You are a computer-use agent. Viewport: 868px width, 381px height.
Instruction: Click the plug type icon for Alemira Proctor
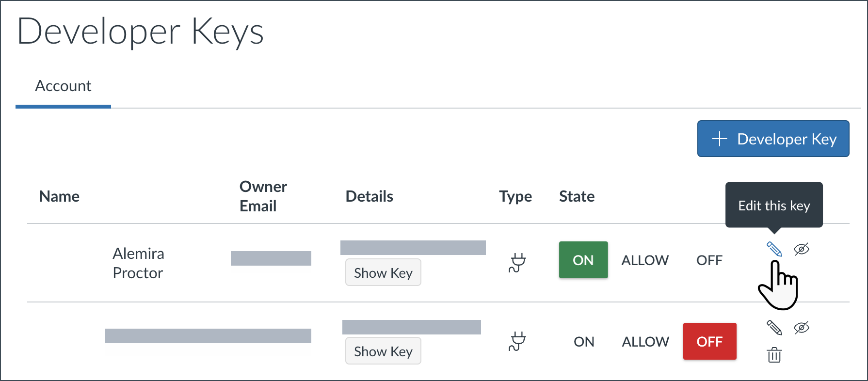pos(517,262)
